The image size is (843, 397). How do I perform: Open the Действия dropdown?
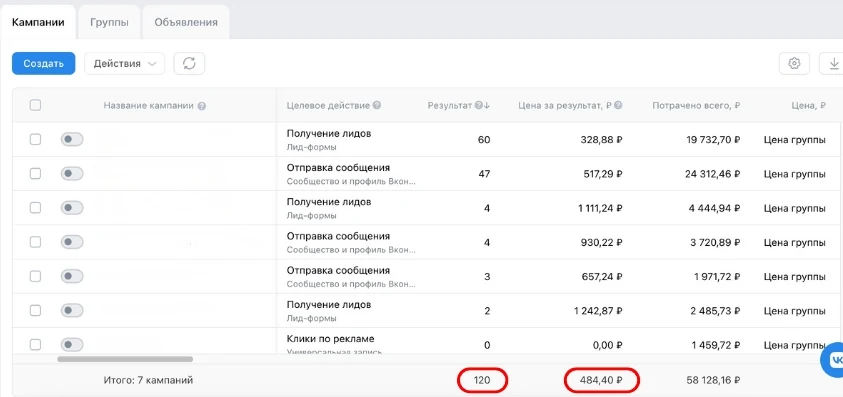(x=124, y=63)
